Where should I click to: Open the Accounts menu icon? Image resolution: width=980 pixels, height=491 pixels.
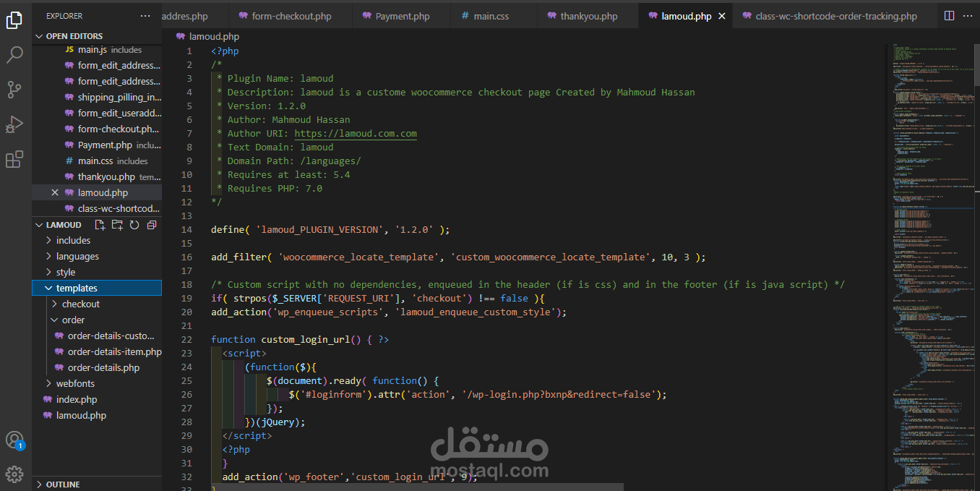(x=14, y=440)
